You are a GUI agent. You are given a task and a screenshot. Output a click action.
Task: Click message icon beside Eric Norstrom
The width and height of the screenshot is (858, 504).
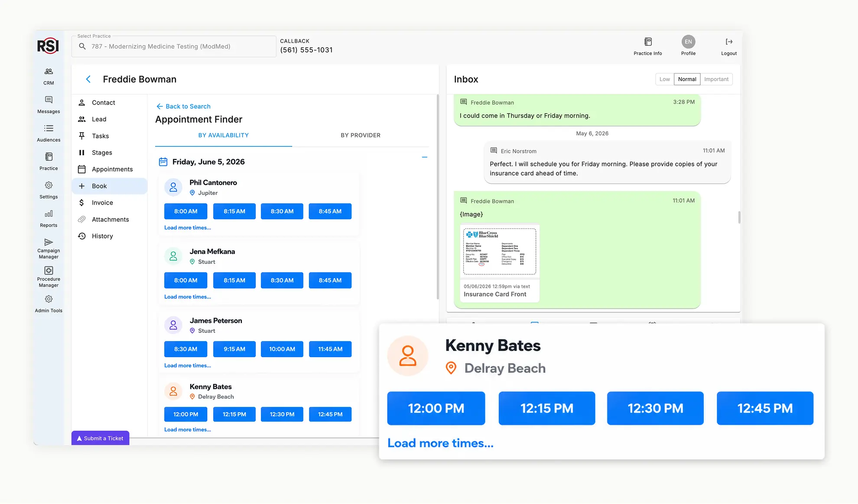point(494,150)
